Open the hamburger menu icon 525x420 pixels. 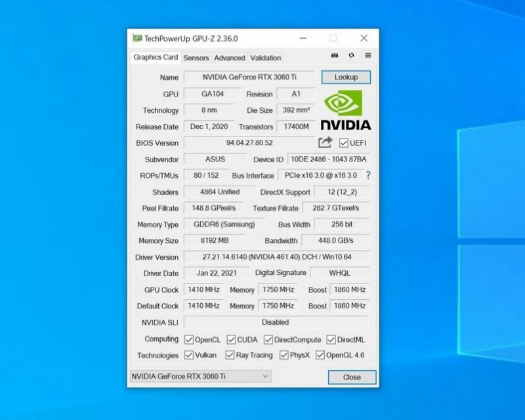(x=367, y=55)
